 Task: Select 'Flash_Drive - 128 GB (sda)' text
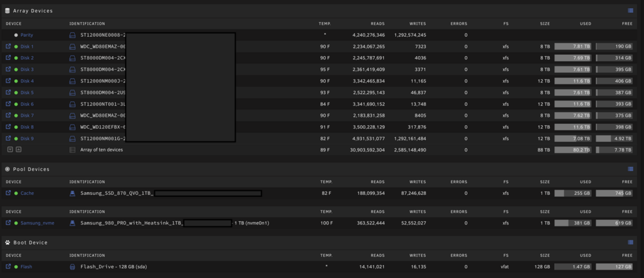(x=114, y=267)
